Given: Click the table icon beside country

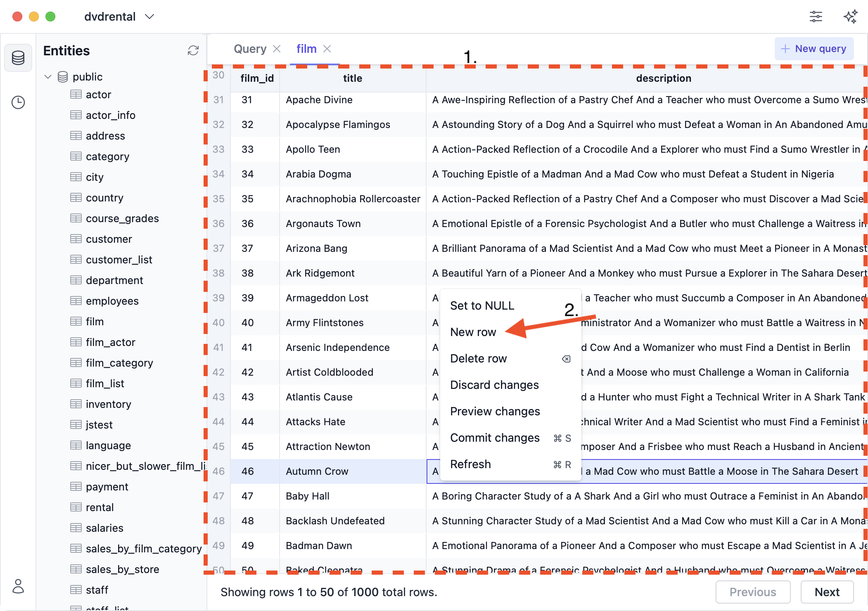Looking at the screenshot, I should pyautogui.click(x=76, y=197).
